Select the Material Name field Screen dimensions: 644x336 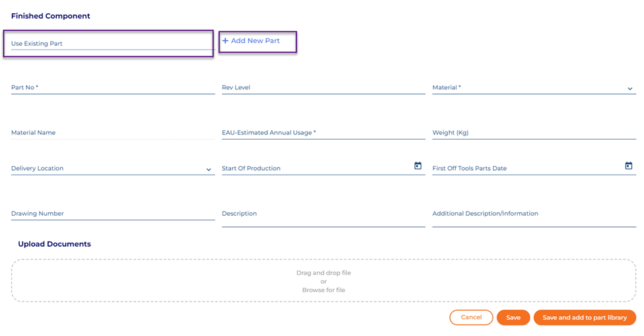[112, 132]
